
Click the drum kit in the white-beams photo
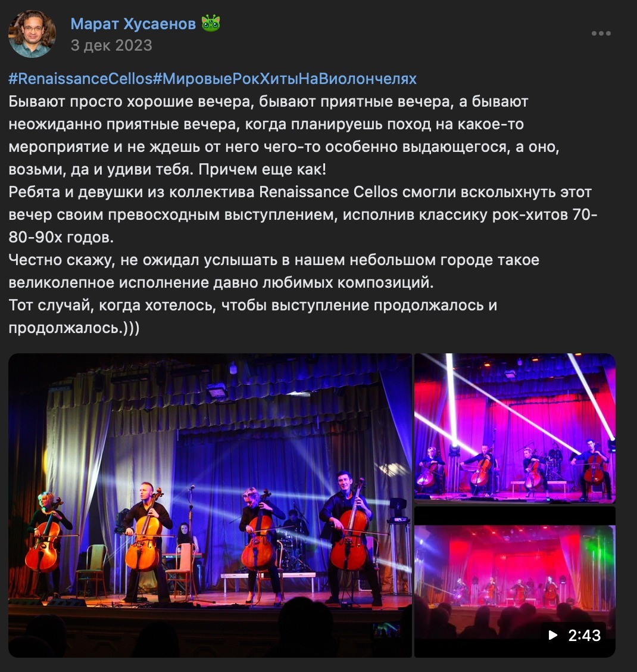click(x=555, y=467)
